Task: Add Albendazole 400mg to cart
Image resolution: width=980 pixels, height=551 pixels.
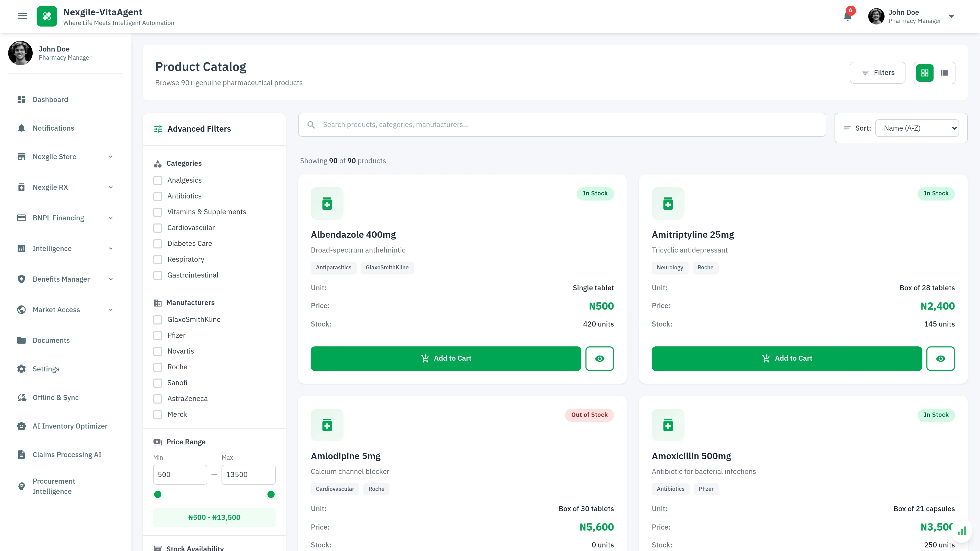Action: [x=446, y=358]
